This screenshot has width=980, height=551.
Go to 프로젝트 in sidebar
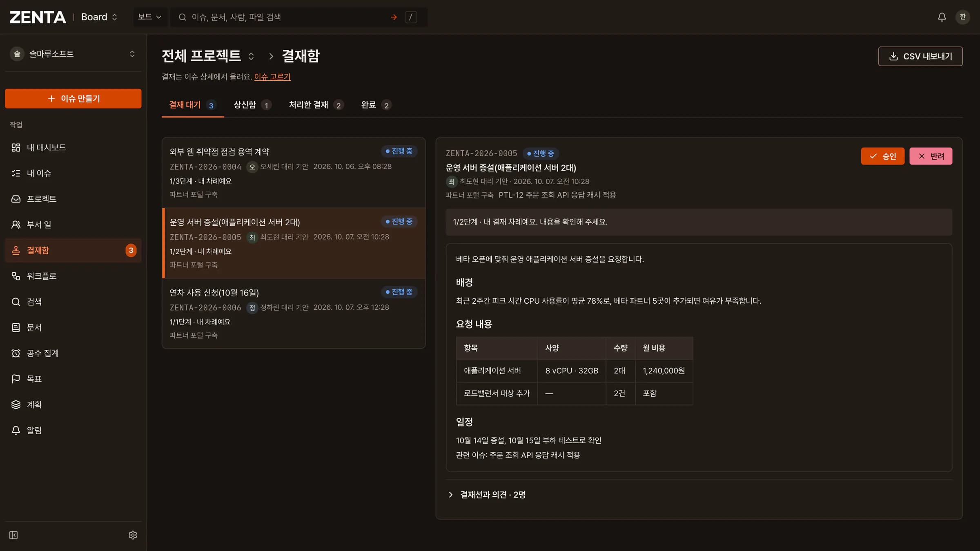click(x=73, y=199)
